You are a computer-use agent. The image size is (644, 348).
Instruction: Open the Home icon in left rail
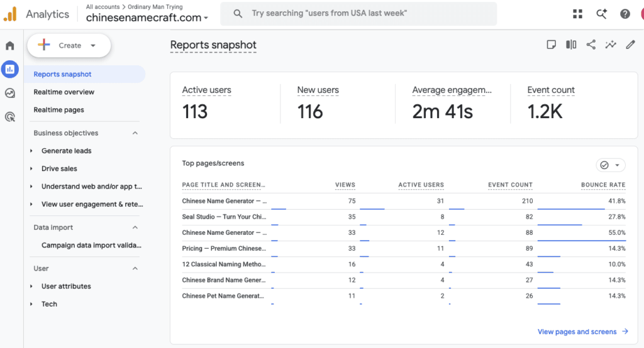click(10, 46)
